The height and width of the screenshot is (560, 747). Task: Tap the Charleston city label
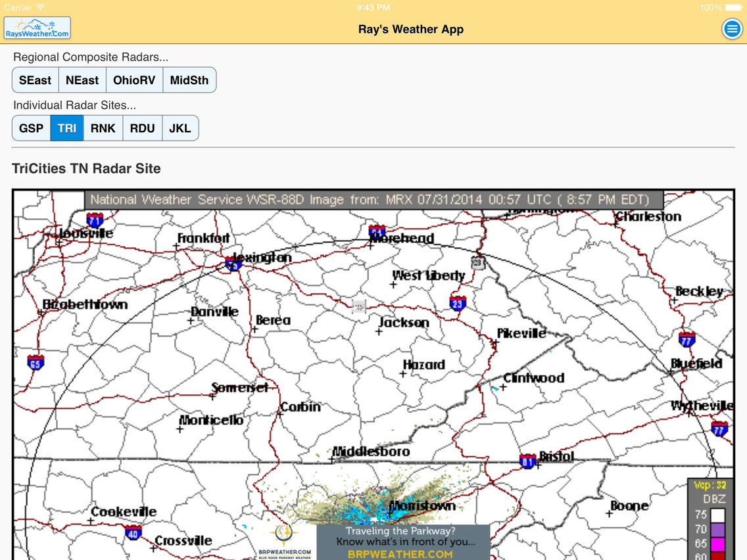tap(648, 217)
